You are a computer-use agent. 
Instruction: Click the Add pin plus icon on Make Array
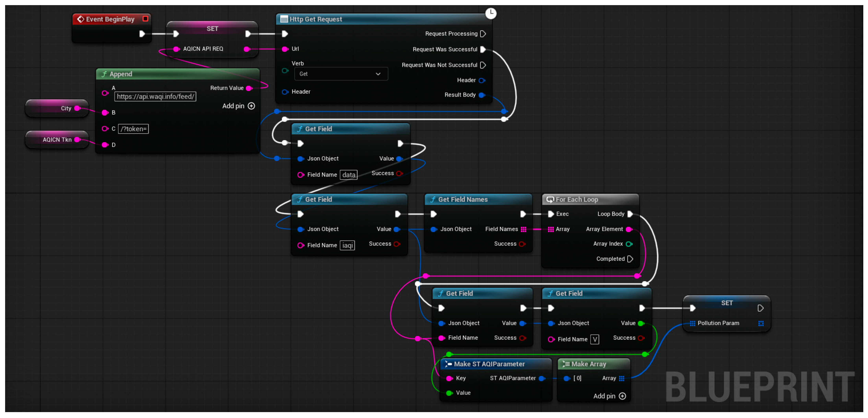tap(622, 396)
